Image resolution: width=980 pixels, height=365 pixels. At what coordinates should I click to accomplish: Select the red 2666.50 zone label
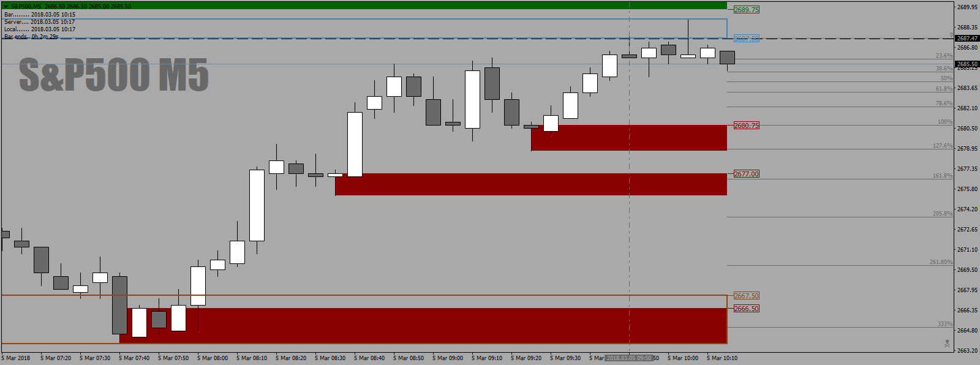[746, 309]
